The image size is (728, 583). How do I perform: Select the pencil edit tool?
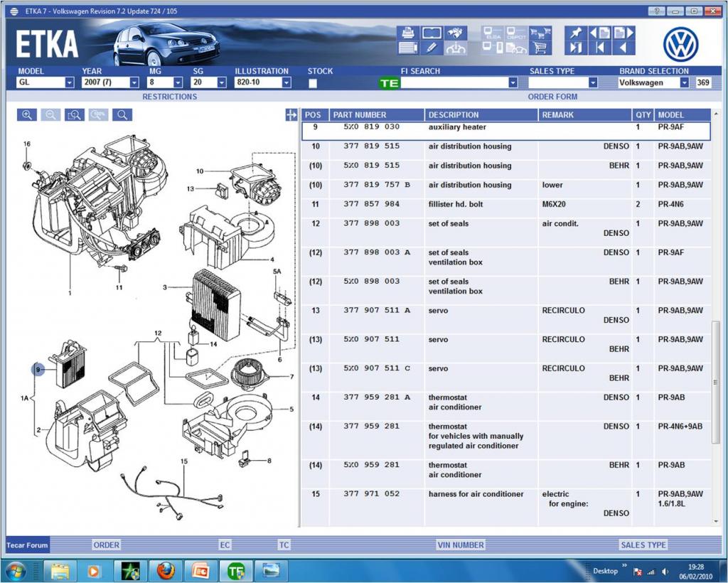(432, 48)
